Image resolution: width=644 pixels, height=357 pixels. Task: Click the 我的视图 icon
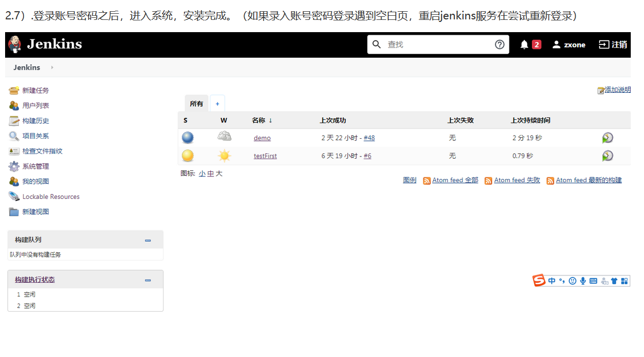[14, 181]
